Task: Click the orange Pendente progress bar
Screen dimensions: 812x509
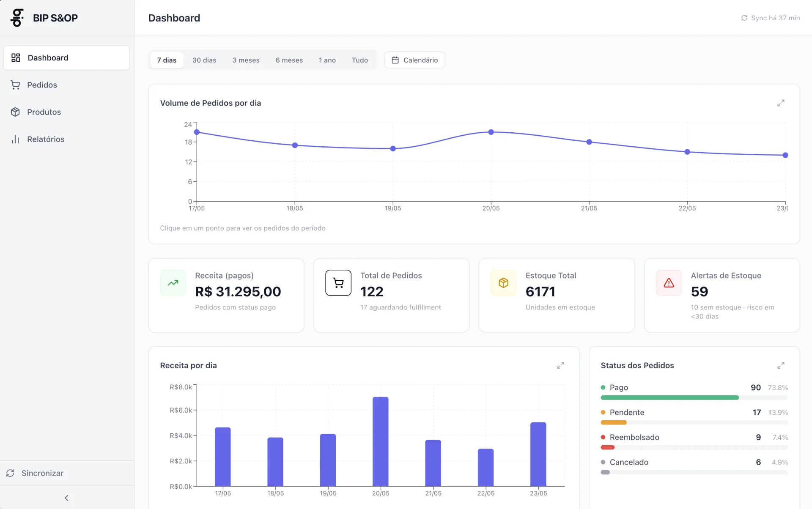Action: pyautogui.click(x=614, y=423)
